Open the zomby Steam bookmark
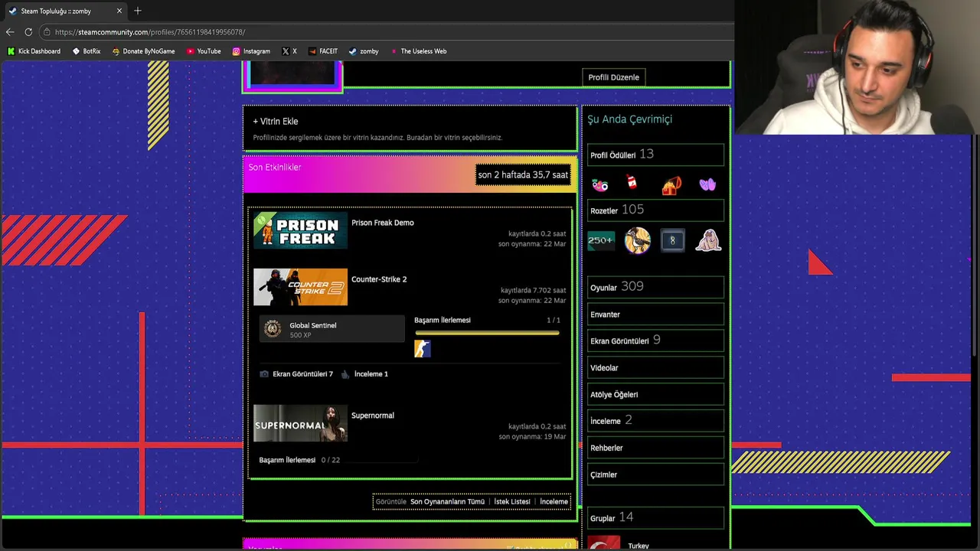Viewport: 980px width, 551px height. [364, 51]
